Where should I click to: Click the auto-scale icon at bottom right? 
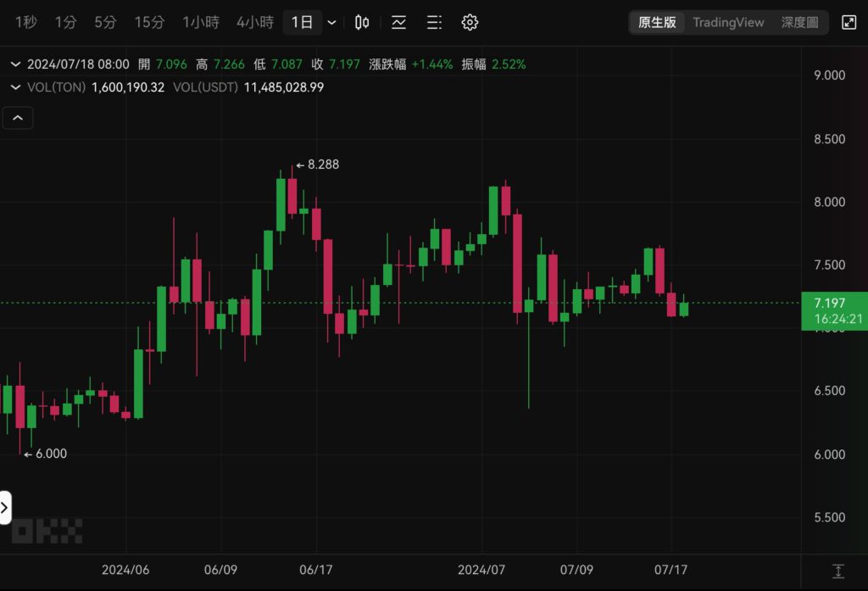837,571
